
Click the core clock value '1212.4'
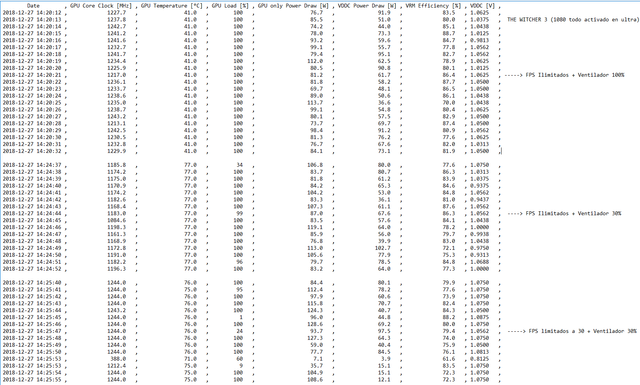pyautogui.click(x=117, y=366)
